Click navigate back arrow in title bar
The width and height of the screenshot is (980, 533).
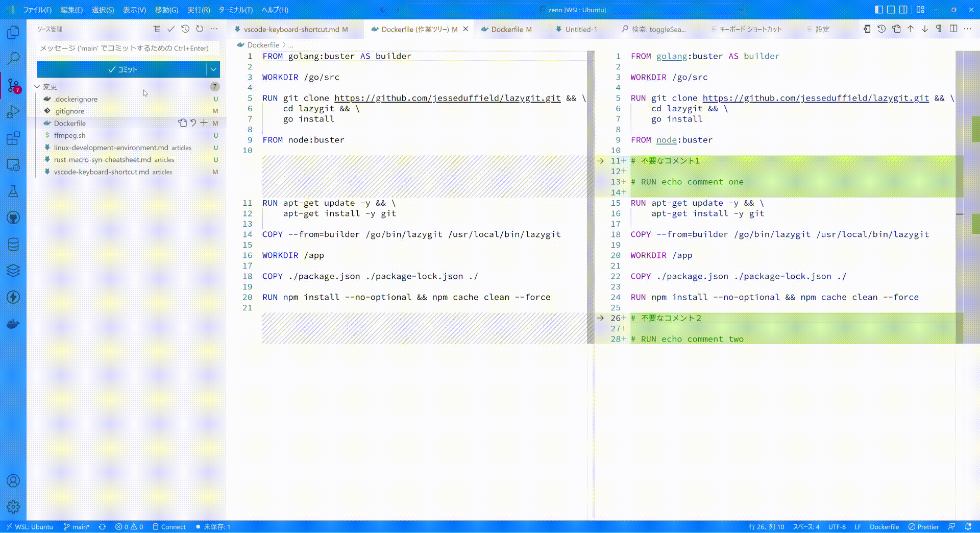point(383,10)
